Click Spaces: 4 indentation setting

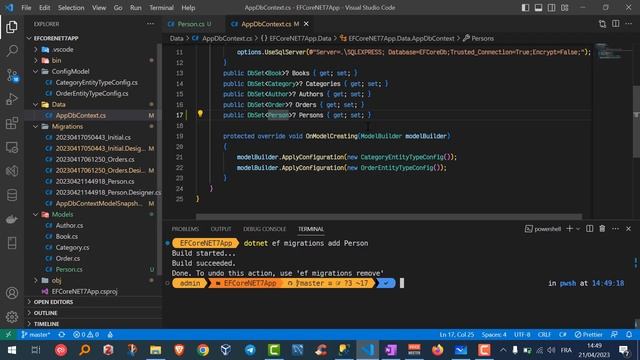[x=494, y=334]
